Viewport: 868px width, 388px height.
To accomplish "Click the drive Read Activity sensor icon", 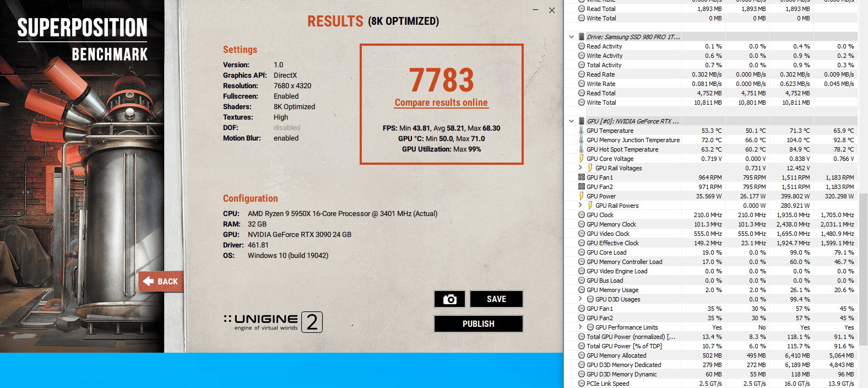I will tap(582, 46).
